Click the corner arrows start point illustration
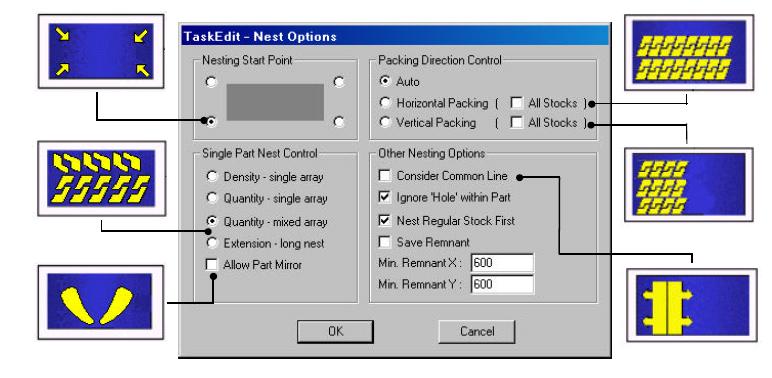Viewport: 772px width, 378px height. (101, 51)
